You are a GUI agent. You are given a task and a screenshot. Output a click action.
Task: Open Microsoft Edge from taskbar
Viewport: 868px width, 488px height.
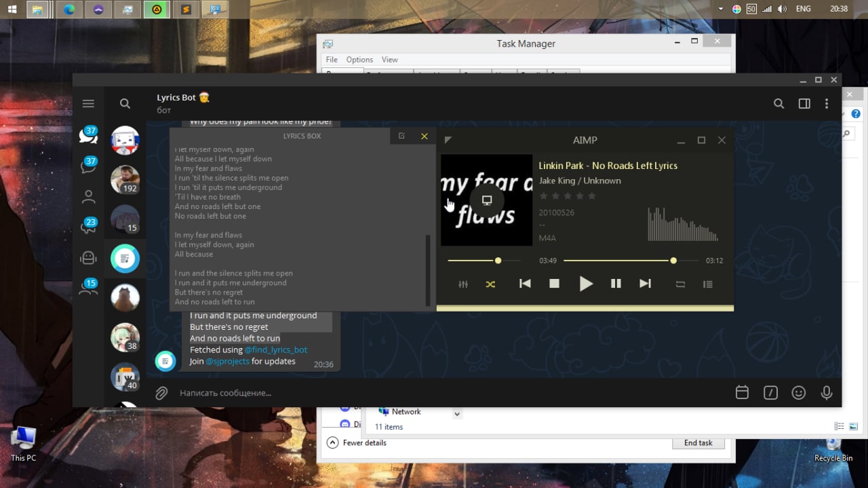(x=68, y=10)
